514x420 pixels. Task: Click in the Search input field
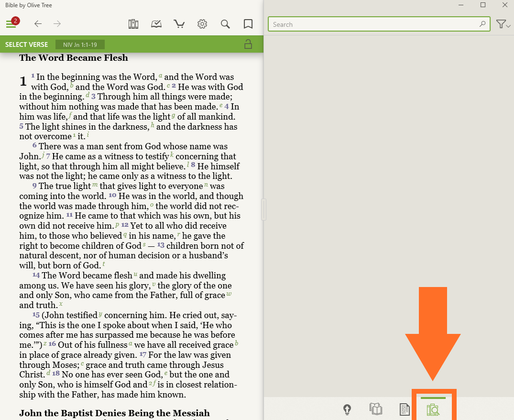(x=373, y=24)
